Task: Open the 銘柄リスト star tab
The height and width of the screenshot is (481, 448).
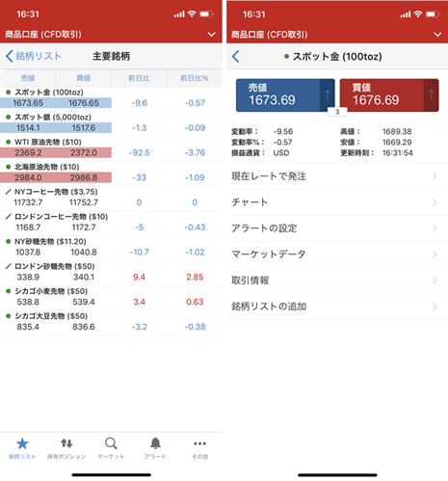Action: 22,448
